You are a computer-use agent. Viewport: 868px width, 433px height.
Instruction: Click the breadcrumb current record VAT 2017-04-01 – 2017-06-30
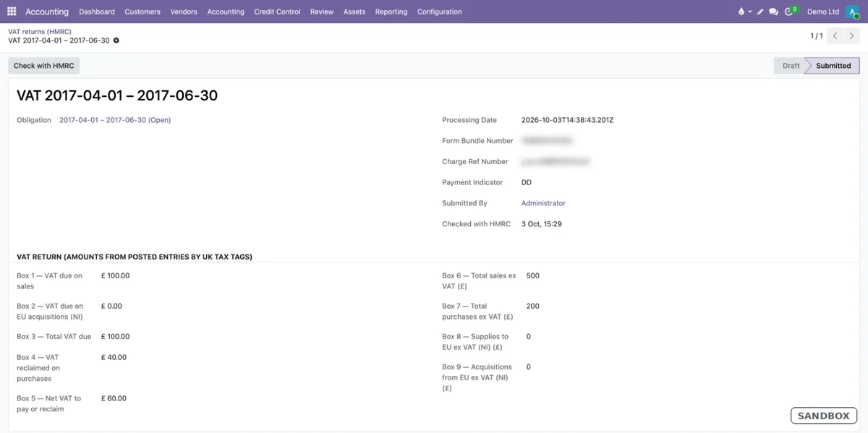coord(59,40)
